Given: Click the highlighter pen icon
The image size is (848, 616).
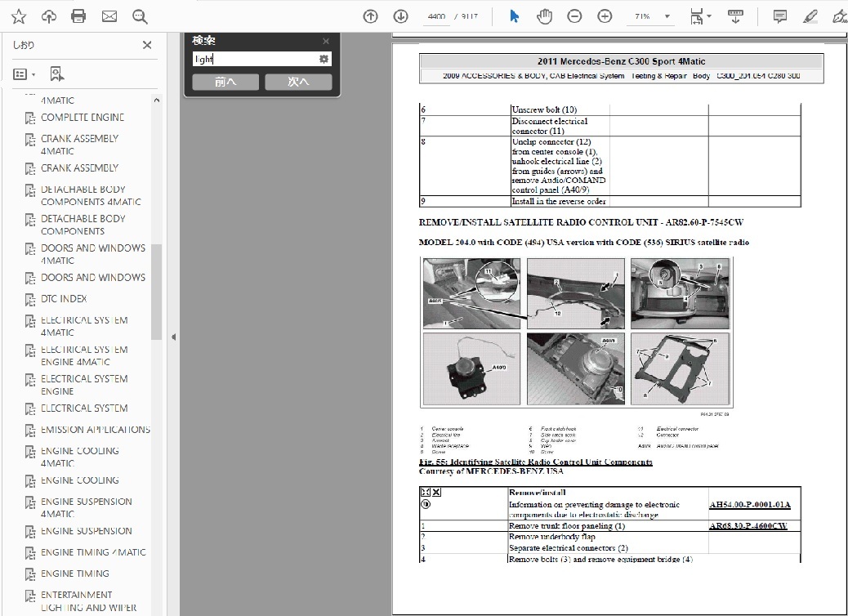Looking at the screenshot, I should [810, 17].
